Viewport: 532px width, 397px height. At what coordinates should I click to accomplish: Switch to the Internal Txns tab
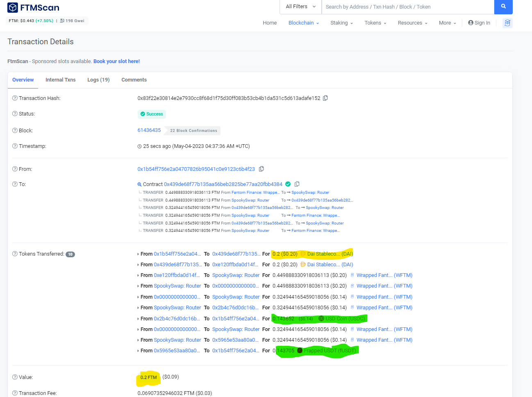coord(61,80)
